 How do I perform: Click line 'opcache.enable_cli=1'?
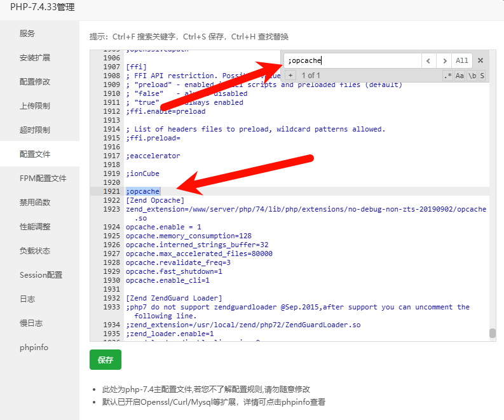click(x=167, y=280)
